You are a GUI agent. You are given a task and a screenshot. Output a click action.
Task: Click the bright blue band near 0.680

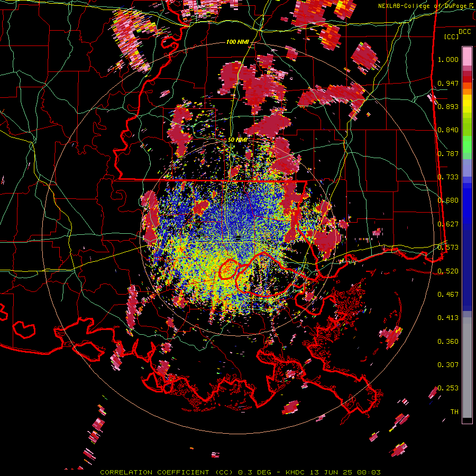467,203
